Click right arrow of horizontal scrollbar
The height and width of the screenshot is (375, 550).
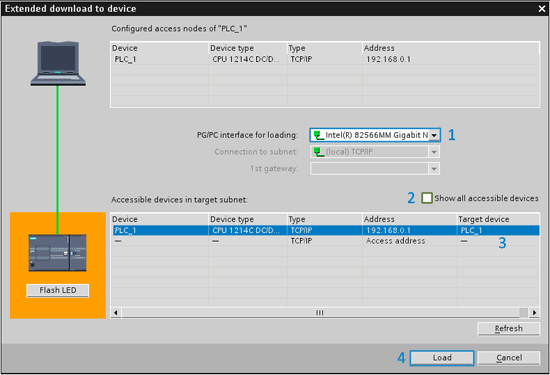point(534,313)
